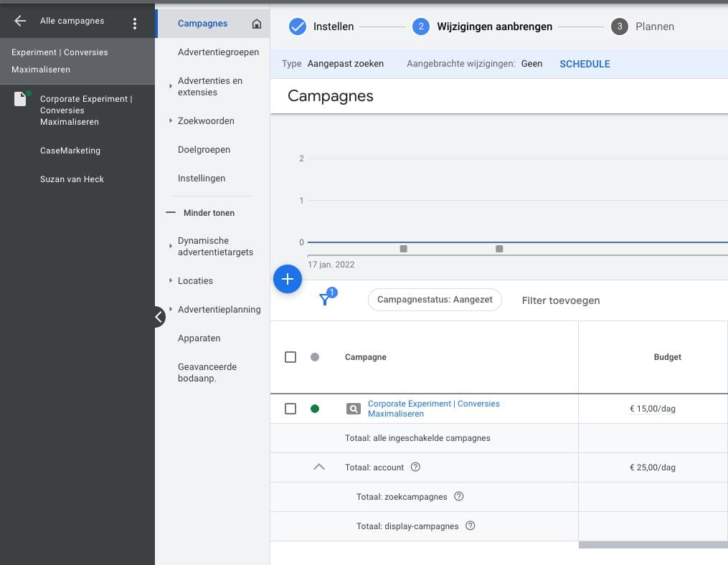Screen dimensions: 728x565
Task: Open the Corporate Experiment campaign link in table
Action: tap(434, 409)
